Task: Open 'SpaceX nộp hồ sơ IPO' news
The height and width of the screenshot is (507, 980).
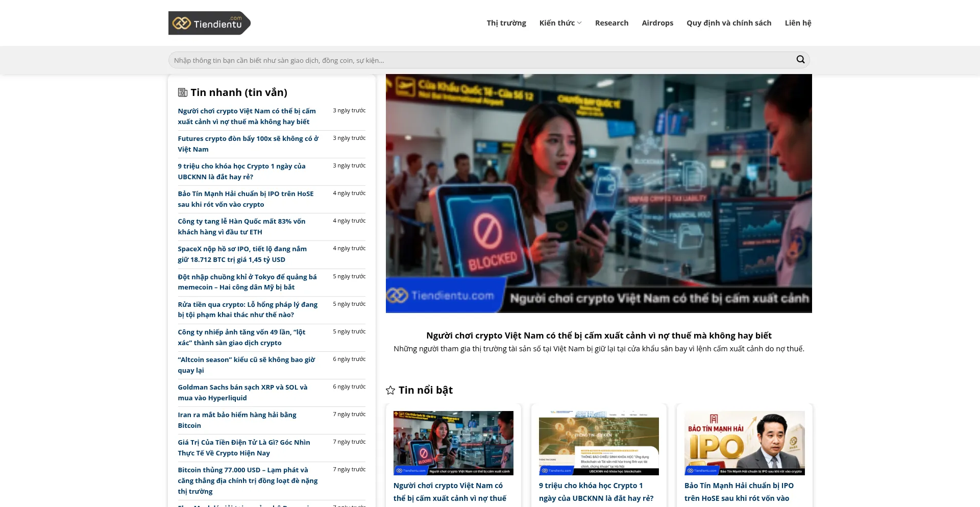Action: point(242,254)
